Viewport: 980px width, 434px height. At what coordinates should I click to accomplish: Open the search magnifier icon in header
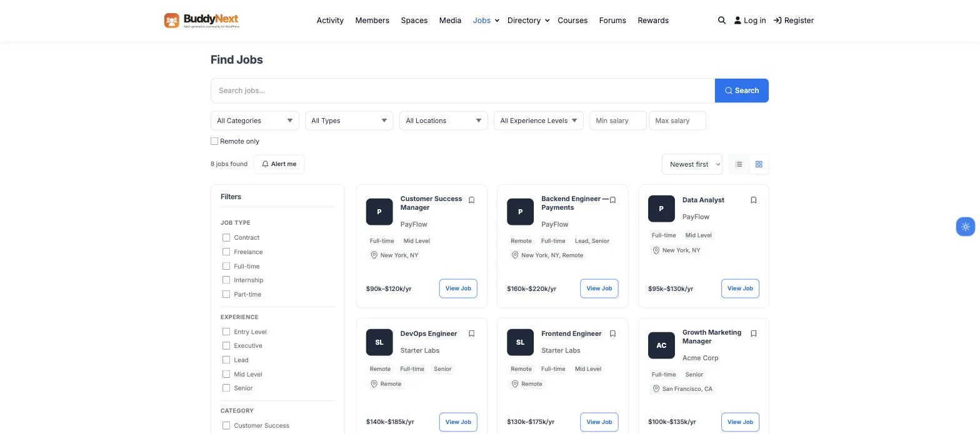pos(722,21)
